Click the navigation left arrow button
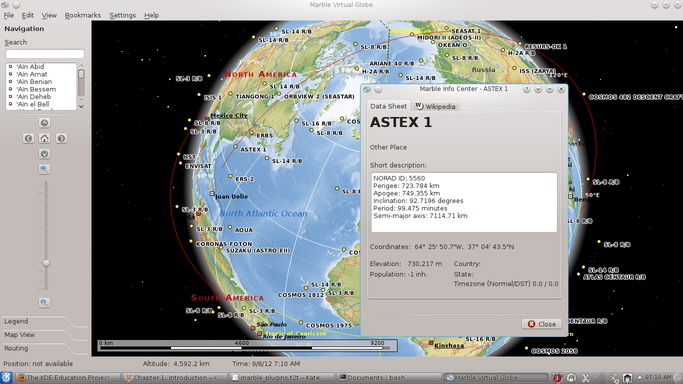The height and width of the screenshot is (384, 683). pos(28,138)
